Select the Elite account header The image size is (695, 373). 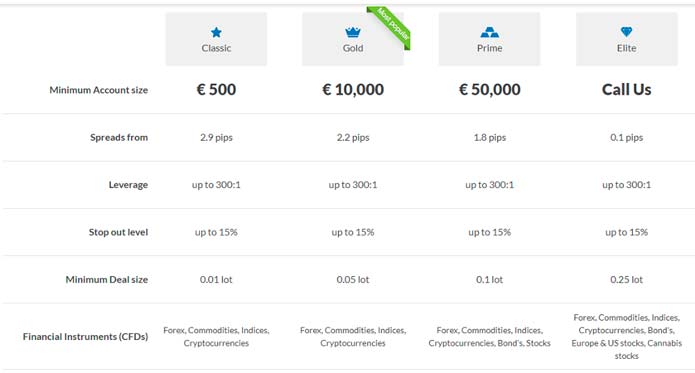(627, 39)
